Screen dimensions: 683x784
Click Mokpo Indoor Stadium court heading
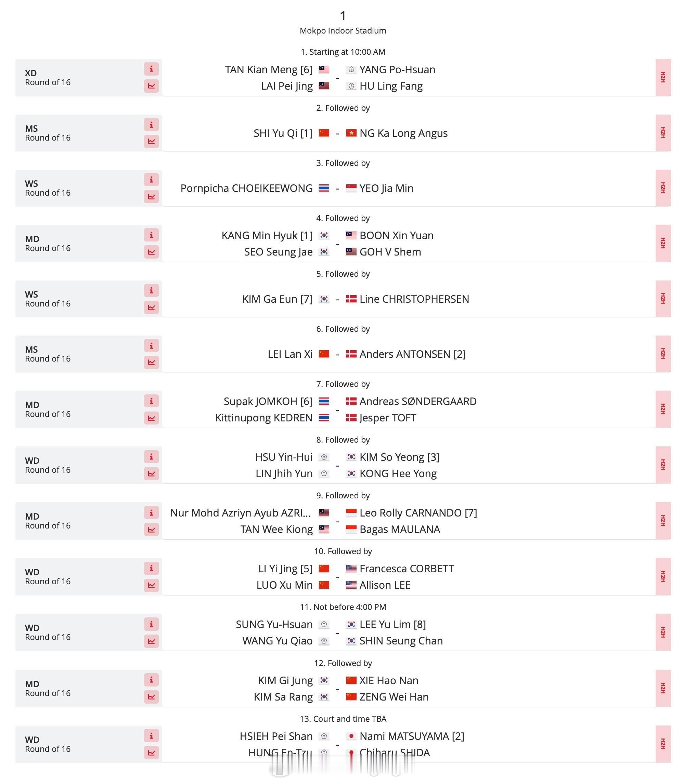point(343,30)
